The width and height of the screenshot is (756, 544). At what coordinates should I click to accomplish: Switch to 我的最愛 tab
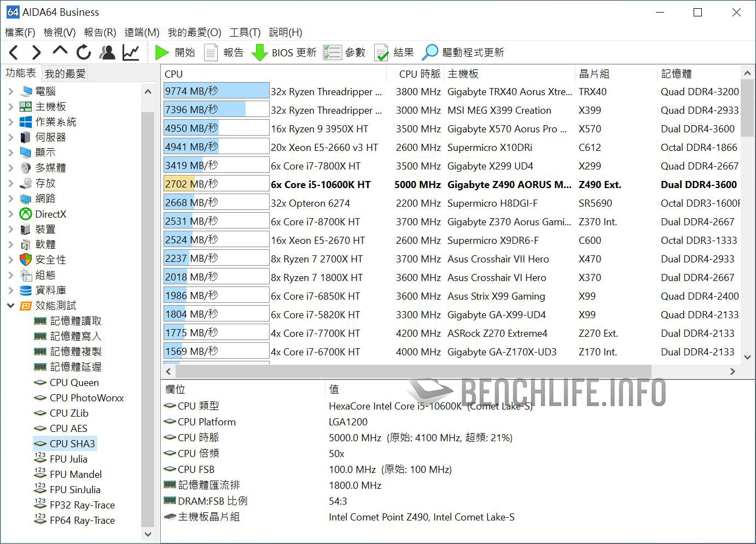coord(65,73)
